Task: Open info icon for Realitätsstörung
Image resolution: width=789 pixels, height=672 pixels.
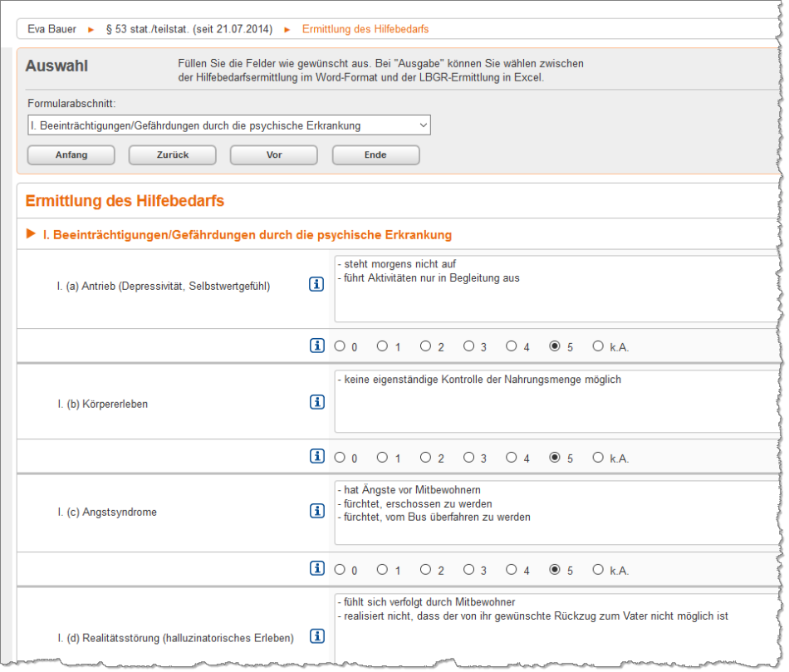Action: [x=316, y=636]
